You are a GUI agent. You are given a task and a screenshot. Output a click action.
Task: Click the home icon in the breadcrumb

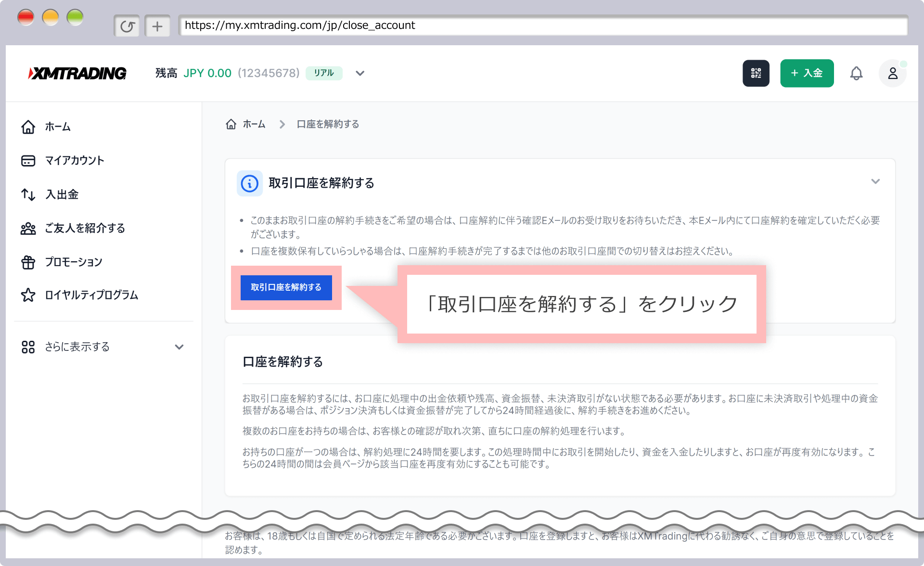(231, 124)
